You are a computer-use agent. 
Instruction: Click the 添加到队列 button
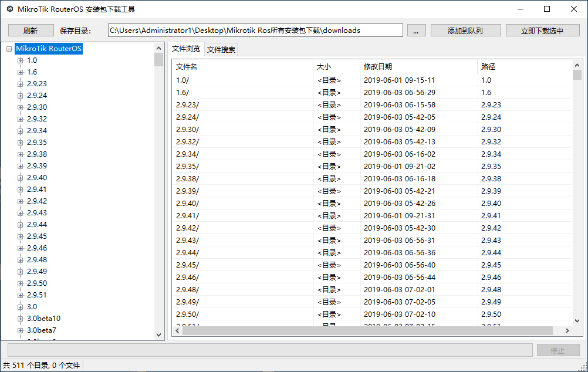[465, 31]
